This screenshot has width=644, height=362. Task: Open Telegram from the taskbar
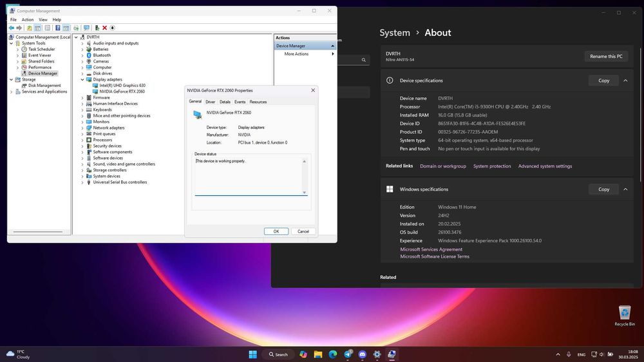click(348, 354)
